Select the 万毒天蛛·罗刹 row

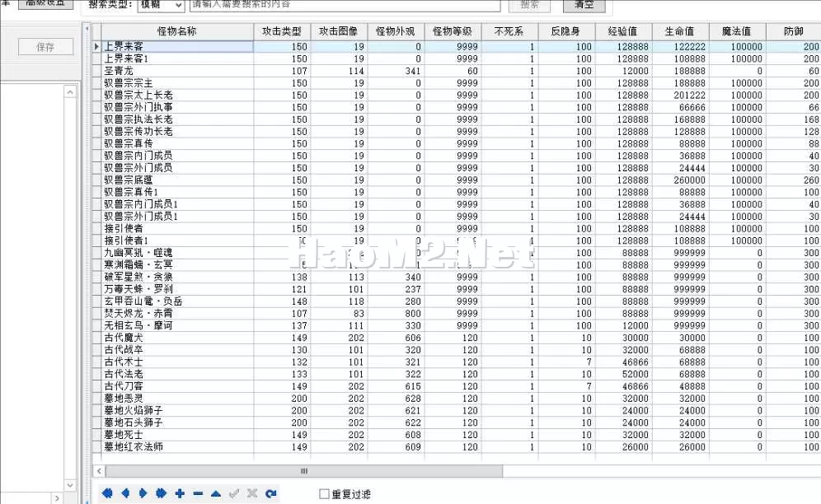pos(457,289)
